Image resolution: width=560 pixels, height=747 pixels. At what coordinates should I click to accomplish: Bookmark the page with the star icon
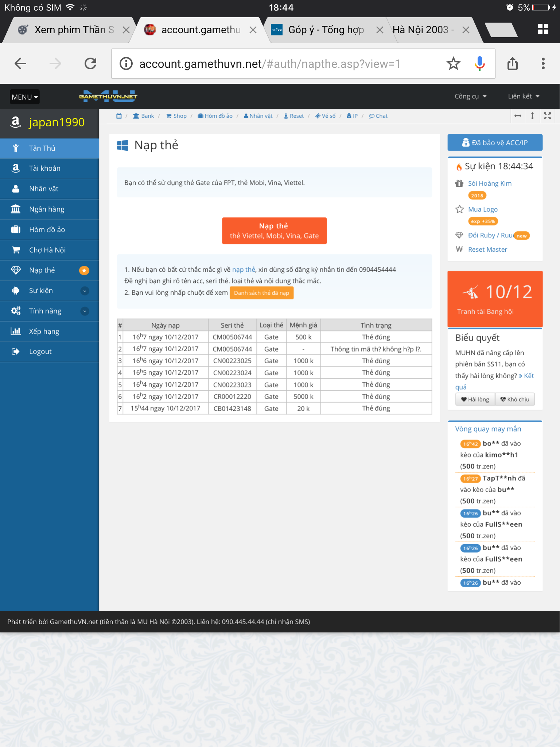(453, 64)
